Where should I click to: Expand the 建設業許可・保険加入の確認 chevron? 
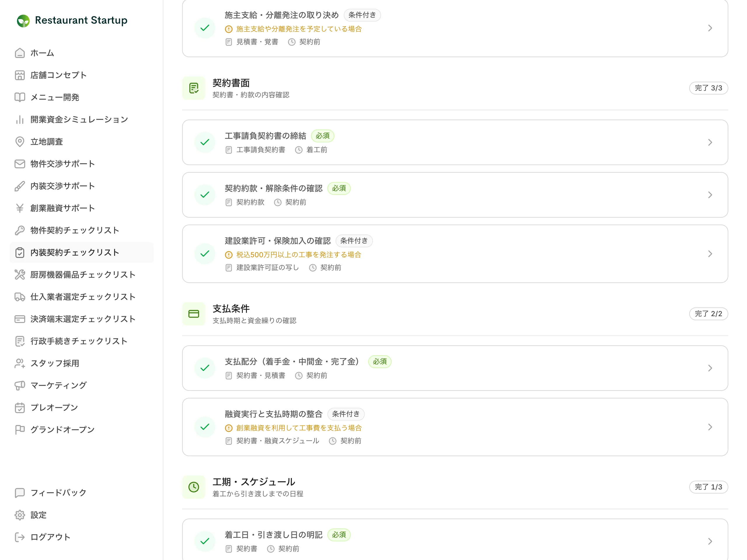click(x=710, y=254)
